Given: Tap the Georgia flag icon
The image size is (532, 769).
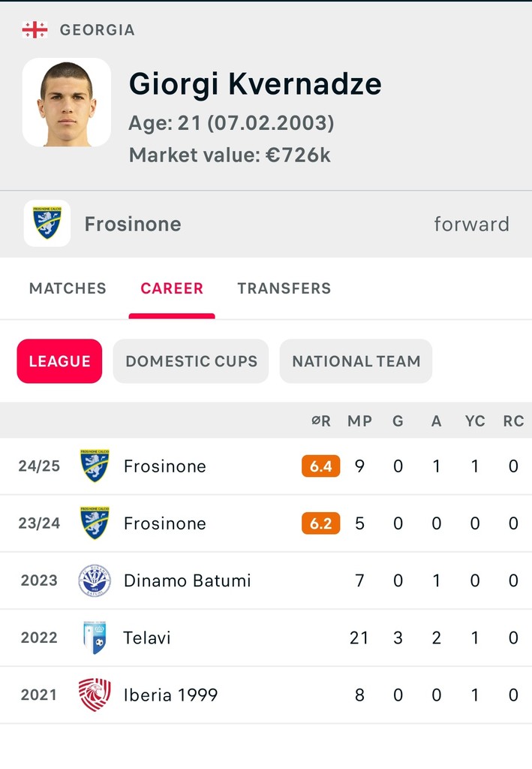Looking at the screenshot, I should click(35, 30).
